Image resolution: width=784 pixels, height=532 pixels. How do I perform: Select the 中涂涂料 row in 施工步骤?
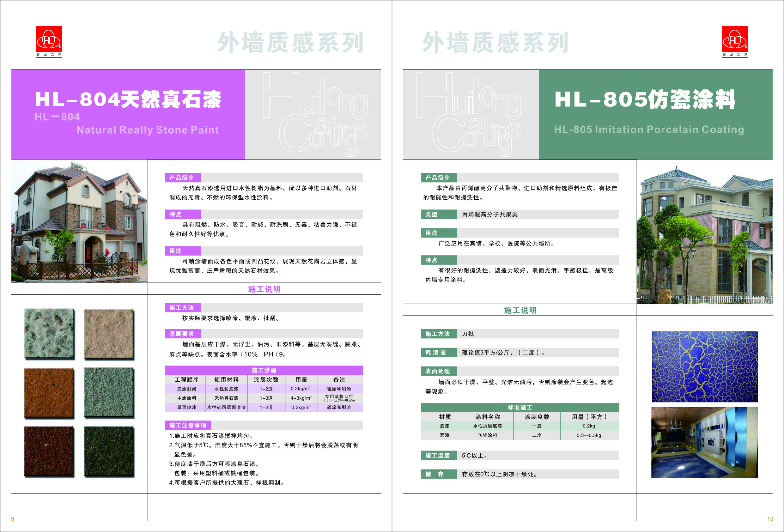[186, 398]
